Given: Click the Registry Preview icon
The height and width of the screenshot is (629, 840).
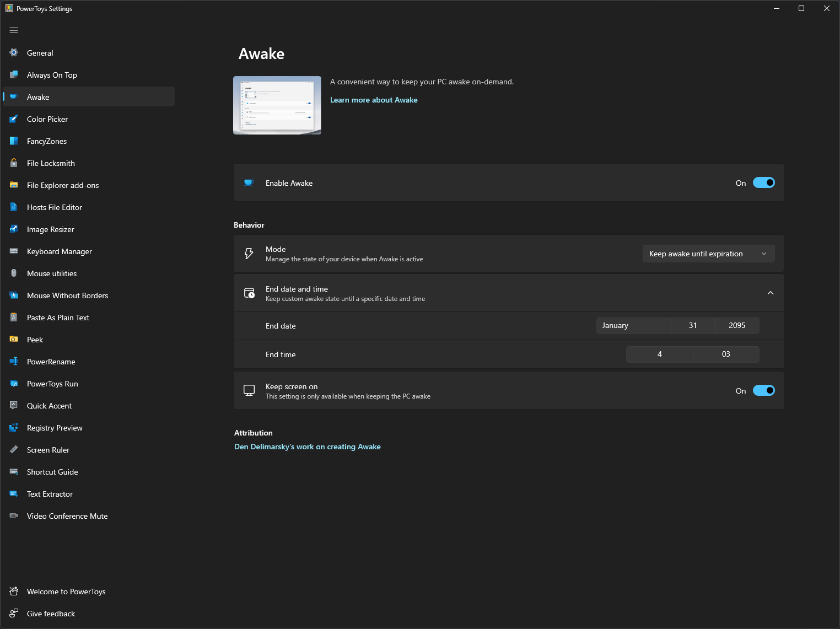Looking at the screenshot, I should coord(14,427).
